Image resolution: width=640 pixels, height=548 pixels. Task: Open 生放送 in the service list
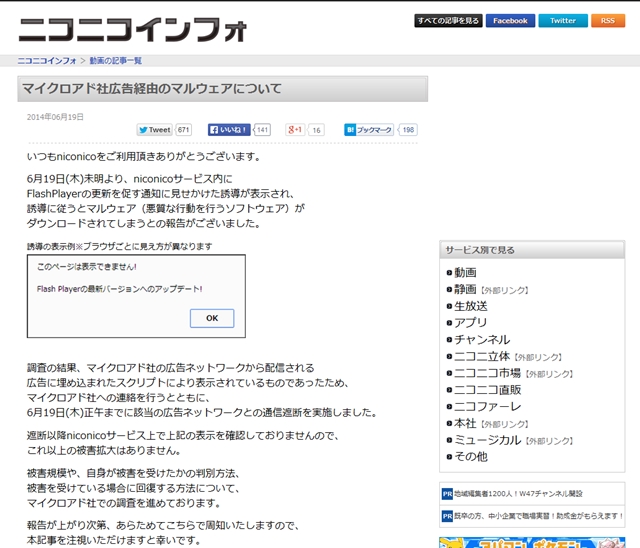[x=471, y=306]
